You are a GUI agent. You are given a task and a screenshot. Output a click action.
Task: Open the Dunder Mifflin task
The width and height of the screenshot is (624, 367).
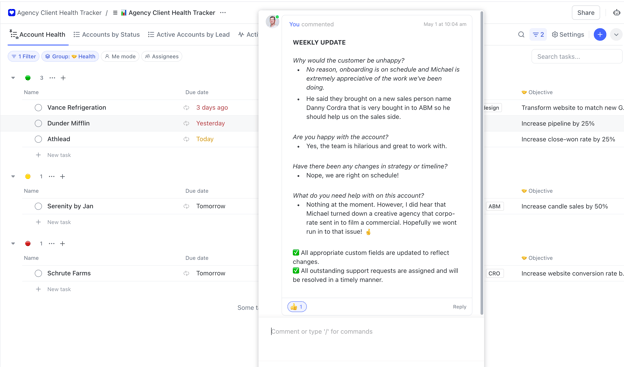tap(68, 123)
